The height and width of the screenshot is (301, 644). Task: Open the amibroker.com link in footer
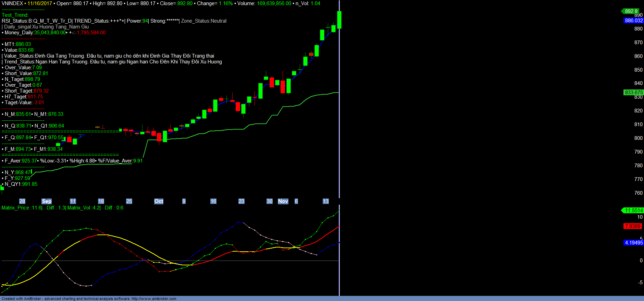point(154,299)
